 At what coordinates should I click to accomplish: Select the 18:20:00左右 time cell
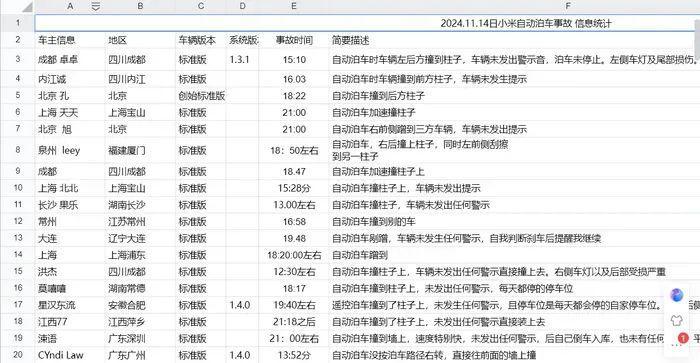(294, 255)
